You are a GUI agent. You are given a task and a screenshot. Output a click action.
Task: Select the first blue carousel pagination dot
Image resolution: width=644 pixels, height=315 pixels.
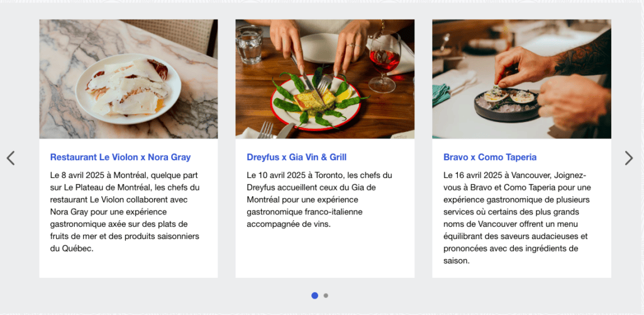[314, 296]
